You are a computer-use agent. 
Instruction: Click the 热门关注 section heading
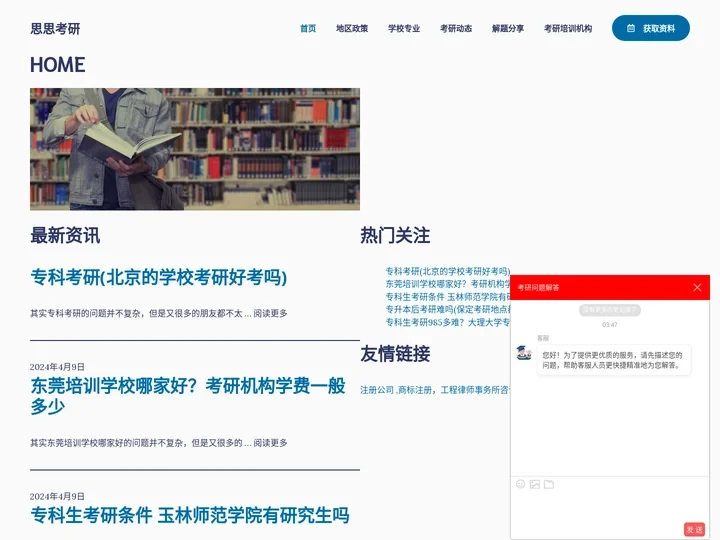point(395,235)
